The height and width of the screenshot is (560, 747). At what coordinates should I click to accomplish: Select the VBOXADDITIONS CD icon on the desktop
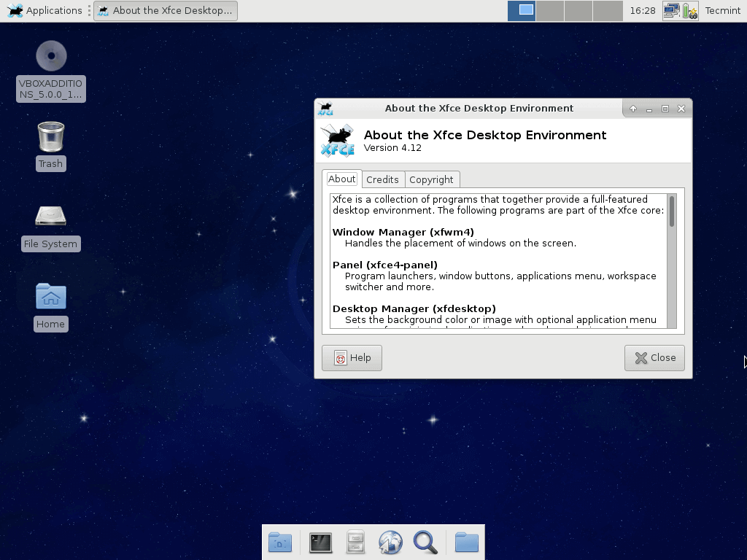50,55
